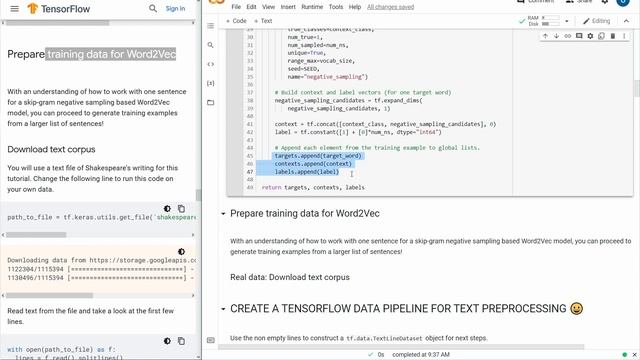Copy the path_to_file code snippet
The width and height of the screenshot is (640, 360).
point(181,209)
